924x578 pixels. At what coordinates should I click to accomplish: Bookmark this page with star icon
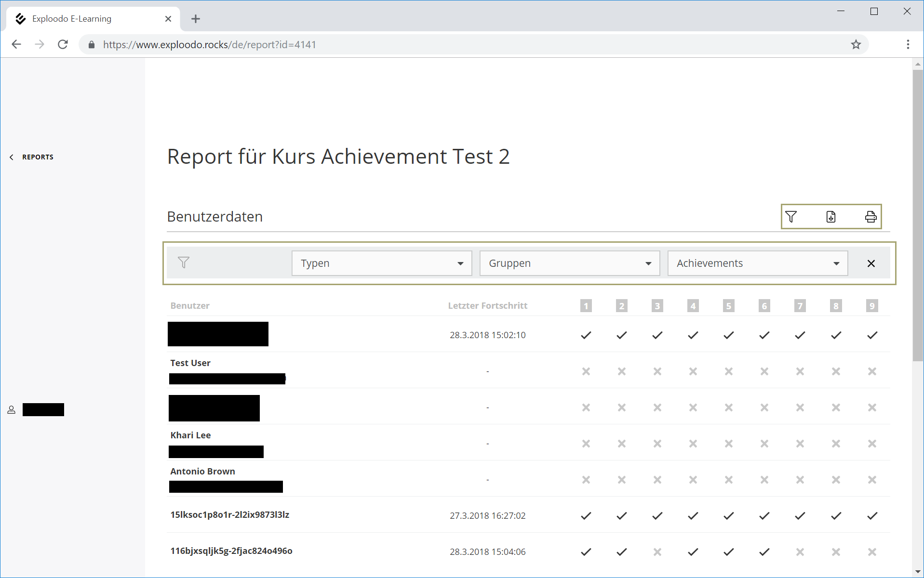856,45
